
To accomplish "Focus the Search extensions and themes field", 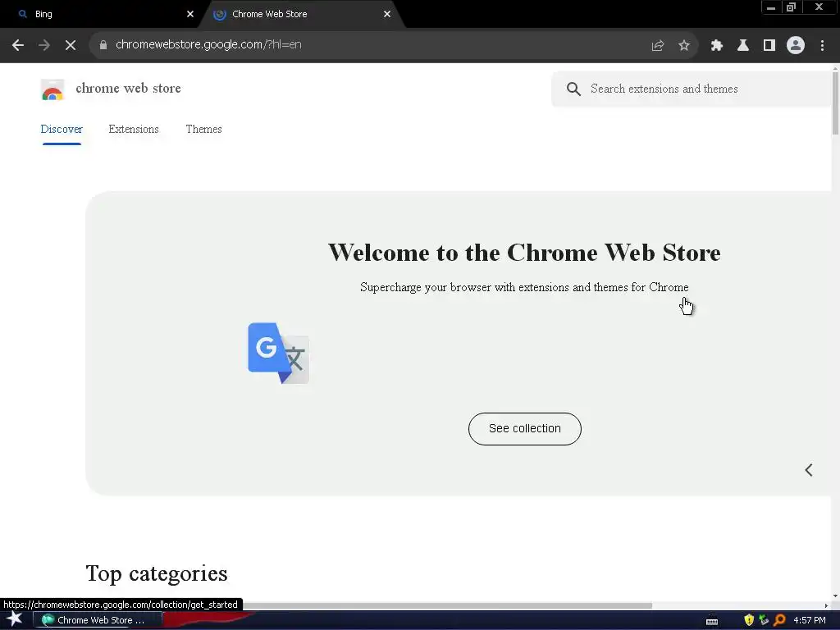I will 692,89.
